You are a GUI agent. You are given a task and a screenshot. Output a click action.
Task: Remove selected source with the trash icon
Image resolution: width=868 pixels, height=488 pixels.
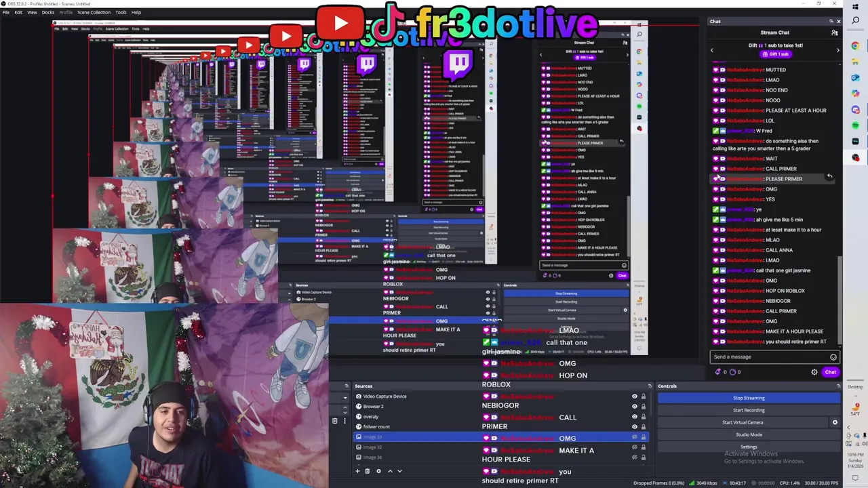point(368,471)
